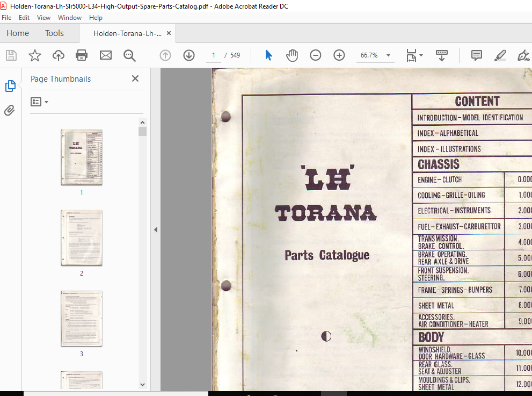Screen dimensions: 532x396
Task: Open the Find text magnifier icon
Action: coord(129,55)
